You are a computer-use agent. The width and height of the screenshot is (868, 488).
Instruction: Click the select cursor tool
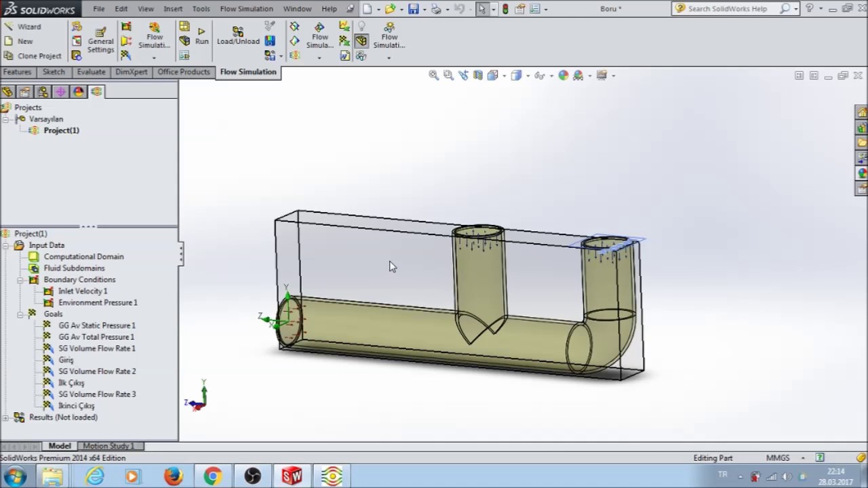click(x=481, y=9)
